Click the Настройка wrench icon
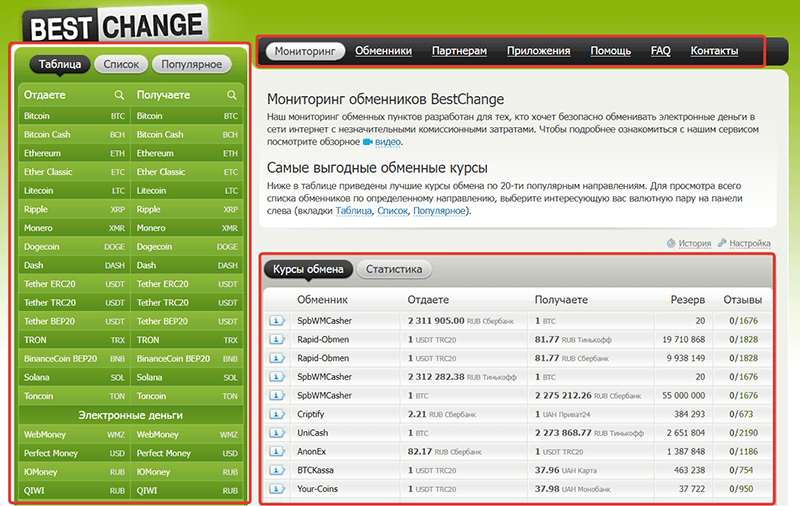 click(722, 243)
